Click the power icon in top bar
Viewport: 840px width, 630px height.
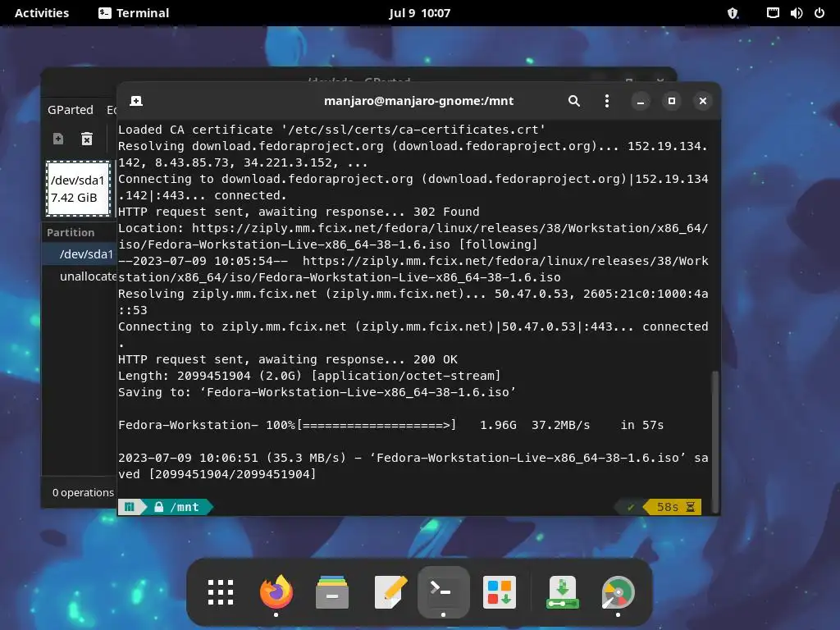[819, 13]
